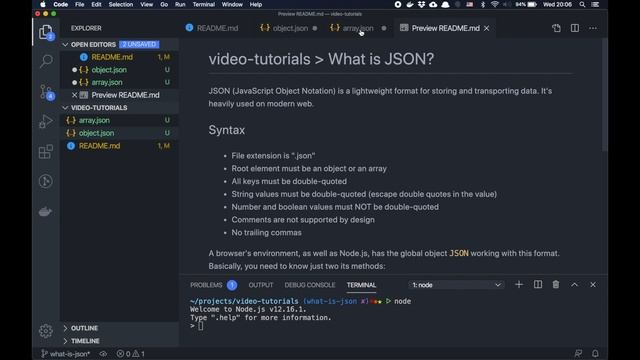Open object.json in the video-tutorials folder
The height and width of the screenshot is (360, 640).
point(119,133)
